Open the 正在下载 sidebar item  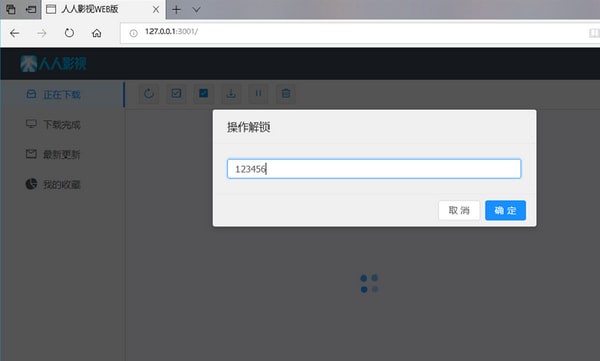tap(62, 94)
